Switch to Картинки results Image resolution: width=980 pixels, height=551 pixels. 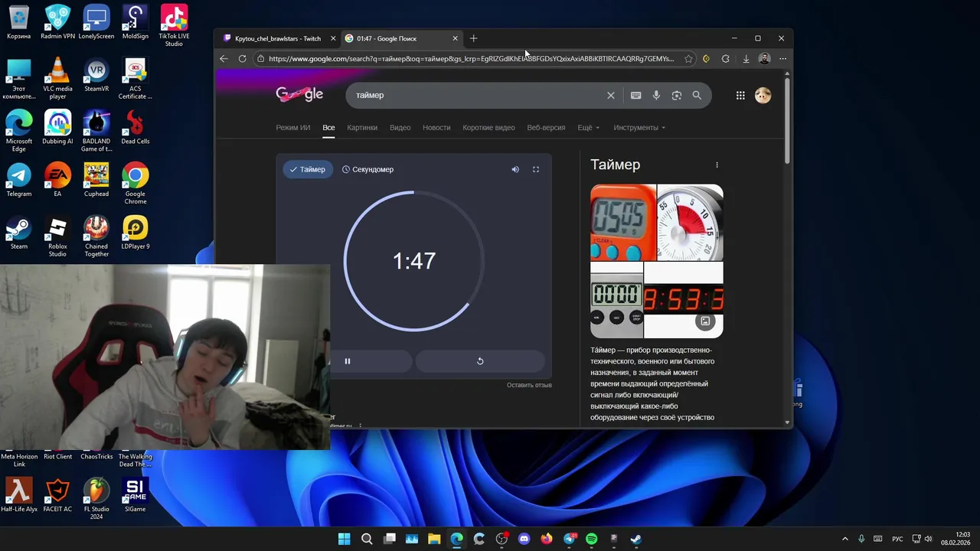(362, 128)
